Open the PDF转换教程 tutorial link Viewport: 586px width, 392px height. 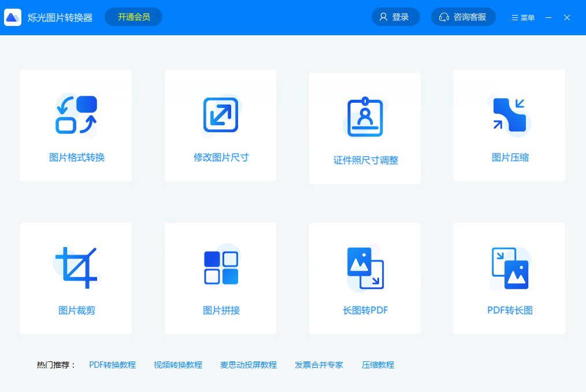click(113, 365)
